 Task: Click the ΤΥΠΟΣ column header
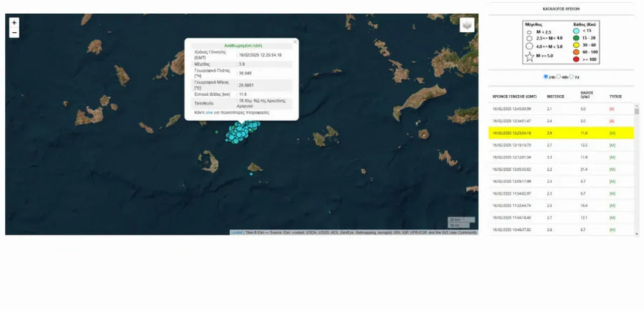tap(615, 94)
